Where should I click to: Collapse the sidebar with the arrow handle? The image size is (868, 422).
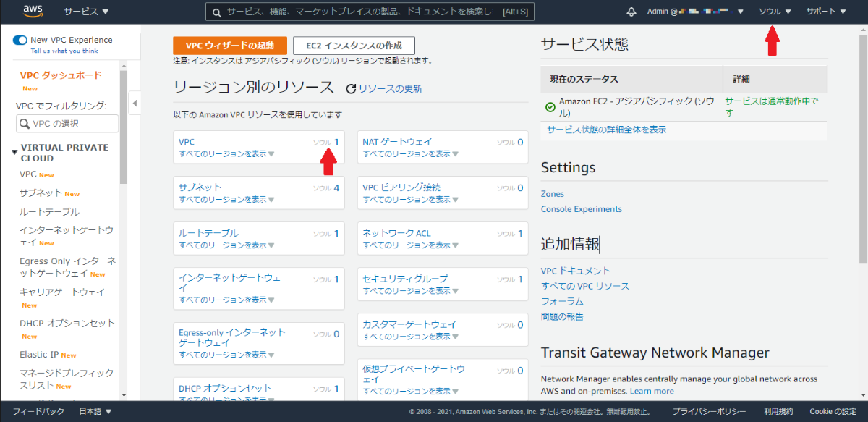tap(135, 104)
